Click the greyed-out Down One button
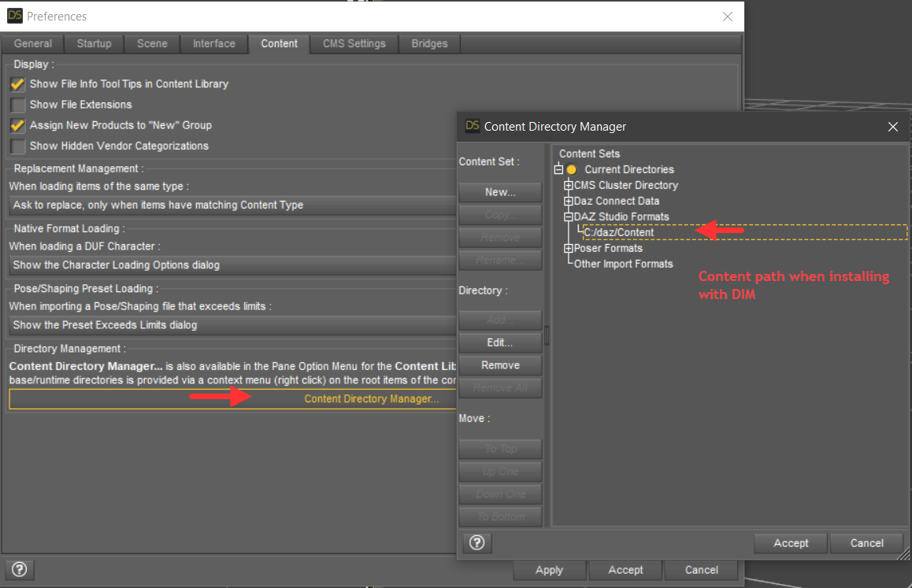This screenshot has width=912, height=588. coord(500,494)
